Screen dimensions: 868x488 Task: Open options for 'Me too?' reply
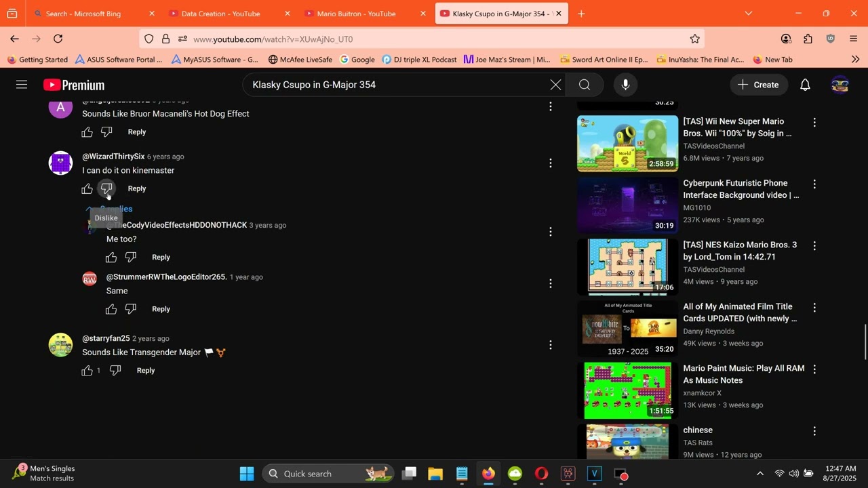pos(551,232)
